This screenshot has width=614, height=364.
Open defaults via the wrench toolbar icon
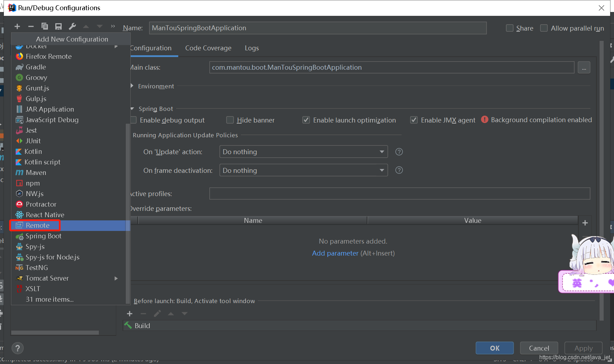pyautogui.click(x=72, y=26)
